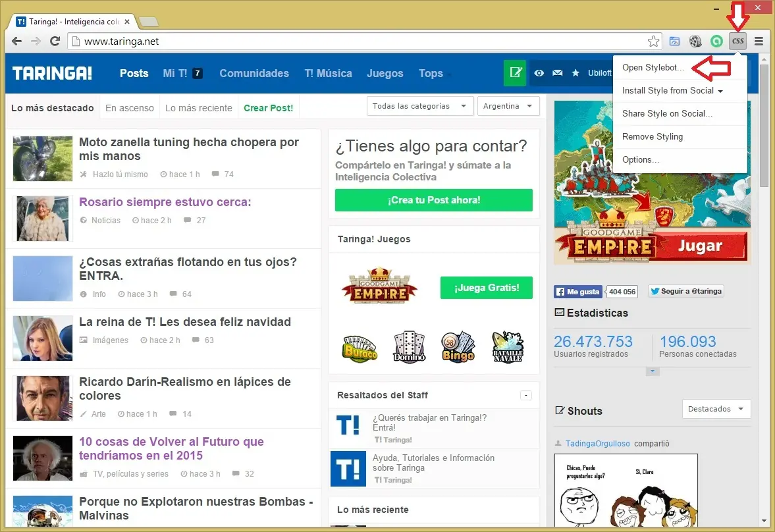Click the favorites star icon in header
Viewport: 775px width, 532px height.
[x=575, y=72]
